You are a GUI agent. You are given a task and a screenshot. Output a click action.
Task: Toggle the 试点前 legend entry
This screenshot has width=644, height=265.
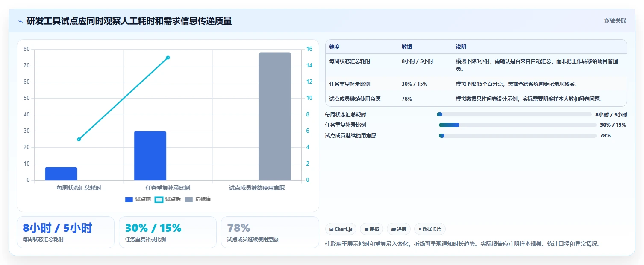click(x=138, y=199)
